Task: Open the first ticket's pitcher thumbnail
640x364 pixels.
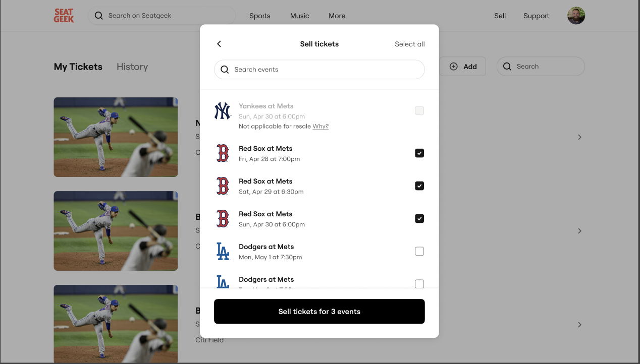Action: [116, 137]
